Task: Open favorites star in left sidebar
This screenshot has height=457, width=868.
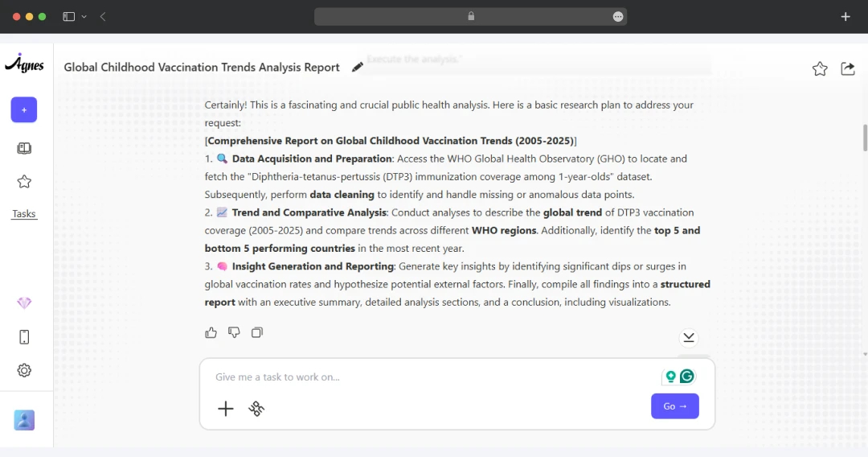Action: 24,182
